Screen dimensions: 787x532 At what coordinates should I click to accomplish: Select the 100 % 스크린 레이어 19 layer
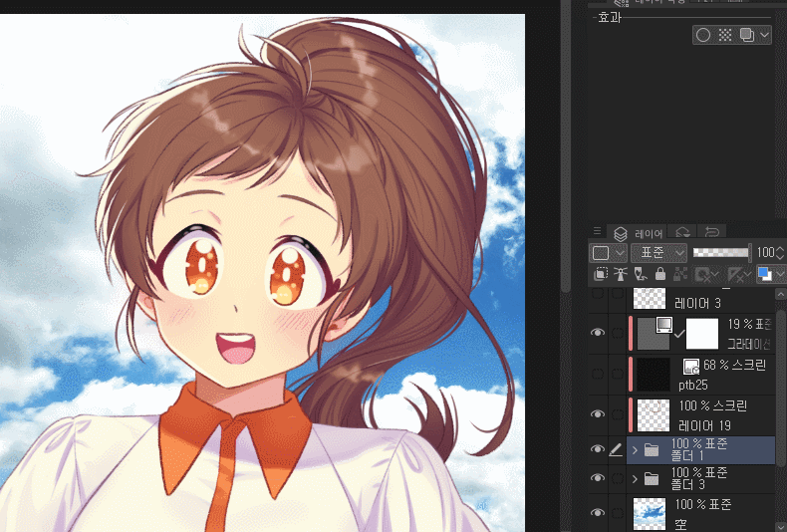702,415
